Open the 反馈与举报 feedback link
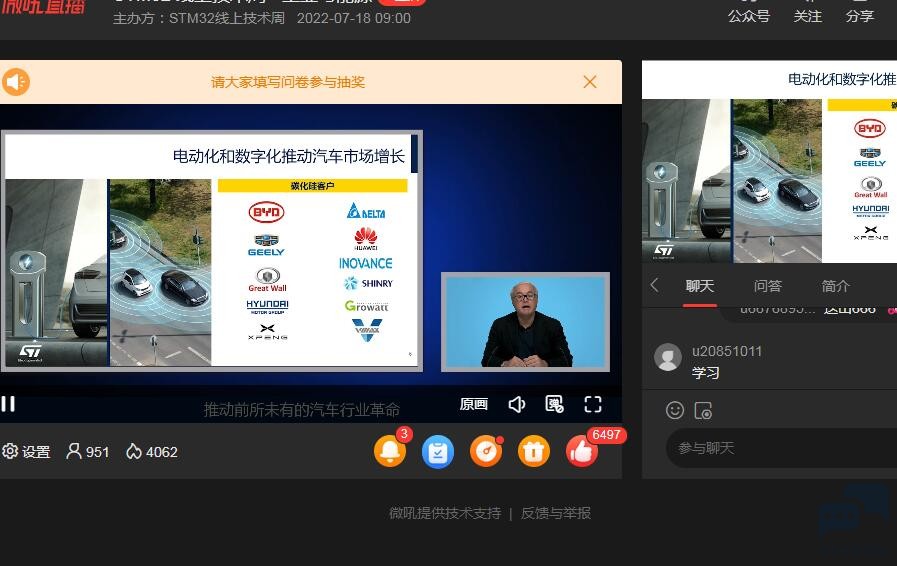Image resolution: width=897 pixels, height=566 pixels. (555, 513)
